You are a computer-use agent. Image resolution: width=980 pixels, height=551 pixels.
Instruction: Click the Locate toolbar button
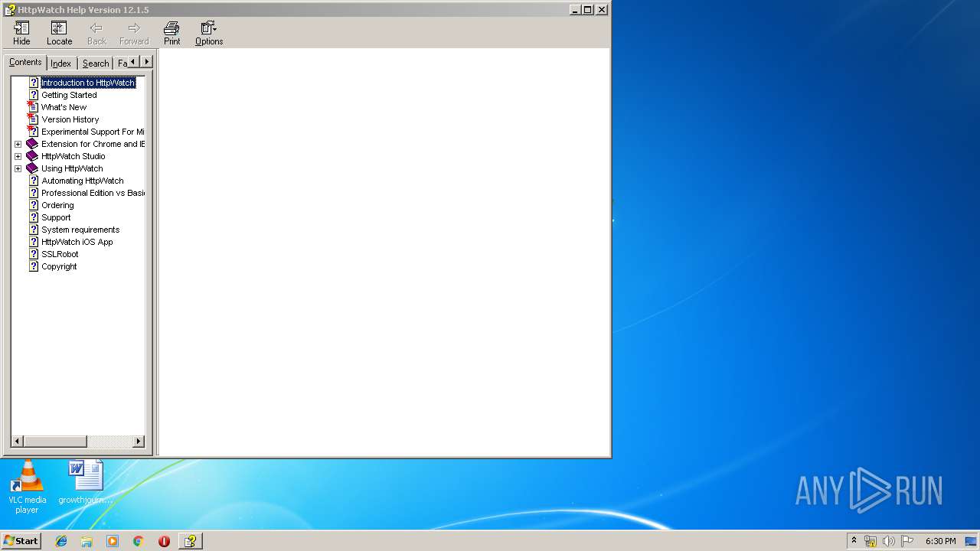(x=59, y=34)
